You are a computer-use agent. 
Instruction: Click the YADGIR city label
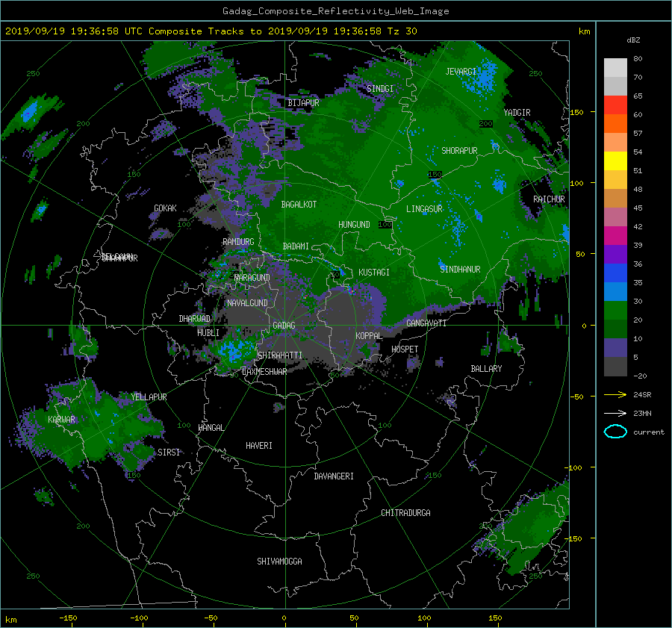click(517, 113)
